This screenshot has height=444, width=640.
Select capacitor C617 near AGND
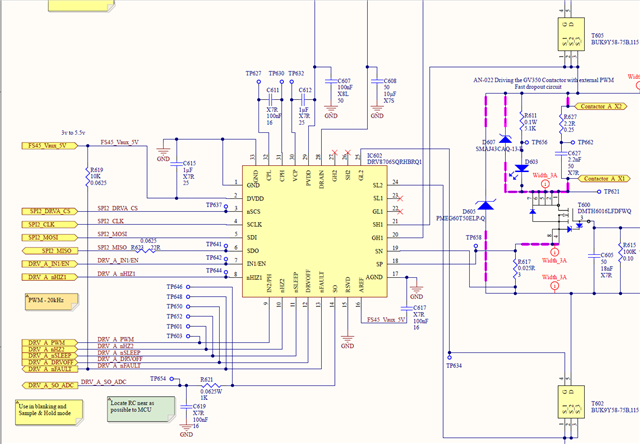(407, 308)
